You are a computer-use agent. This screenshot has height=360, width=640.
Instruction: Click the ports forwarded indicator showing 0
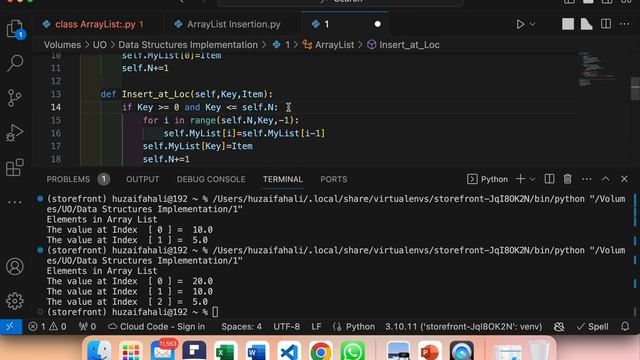click(87, 327)
